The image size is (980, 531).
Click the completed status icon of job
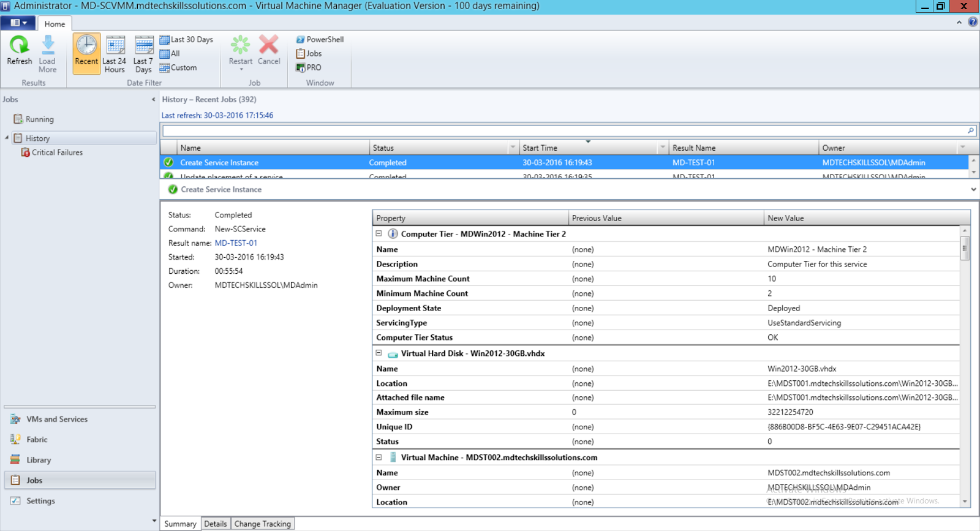tap(168, 163)
